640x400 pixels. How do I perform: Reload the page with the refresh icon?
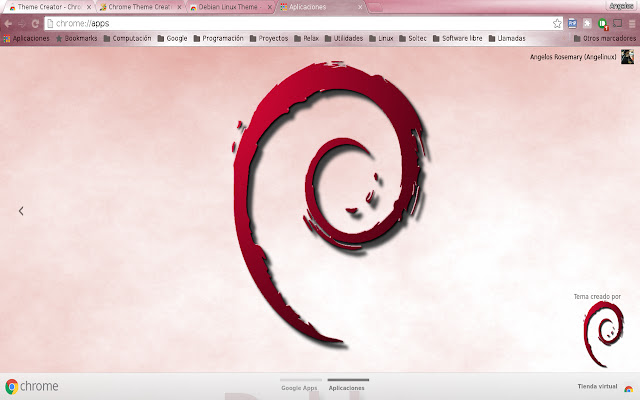[x=36, y=24]
